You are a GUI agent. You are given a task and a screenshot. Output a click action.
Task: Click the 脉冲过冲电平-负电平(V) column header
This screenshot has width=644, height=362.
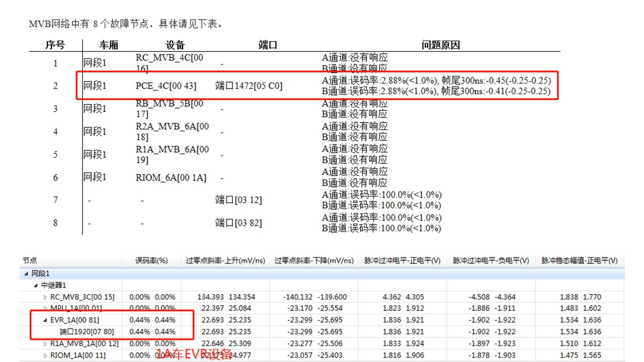(x=491, y=261)
